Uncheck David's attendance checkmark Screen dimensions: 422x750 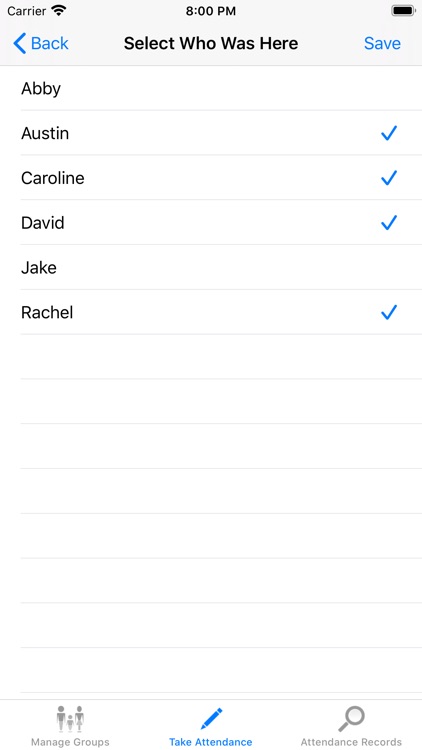389,223
